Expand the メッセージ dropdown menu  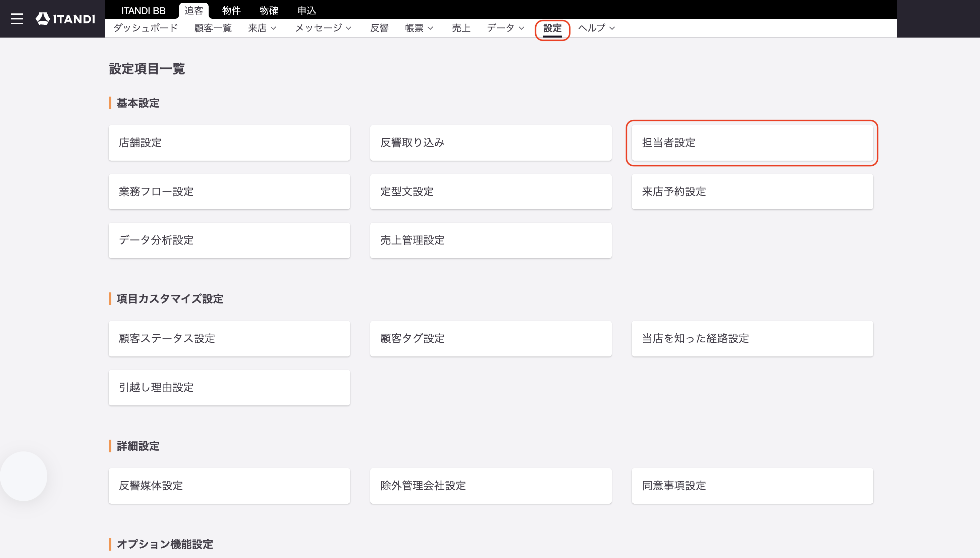coord(323,28)
